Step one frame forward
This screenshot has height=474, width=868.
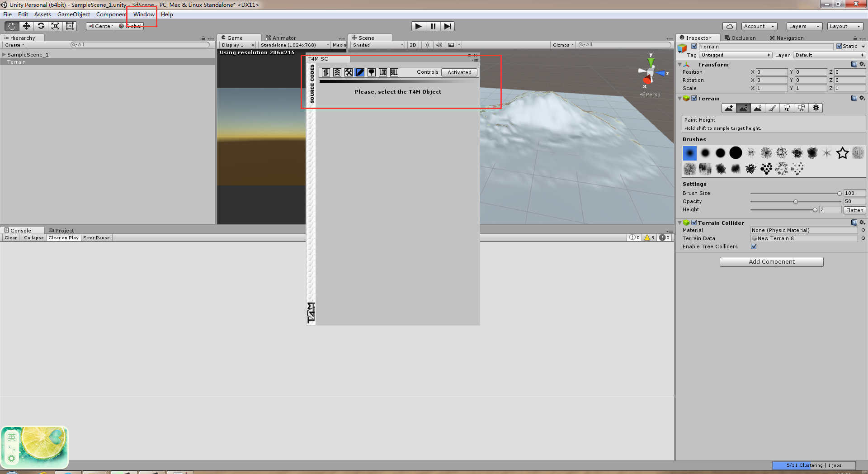[448, 26]
